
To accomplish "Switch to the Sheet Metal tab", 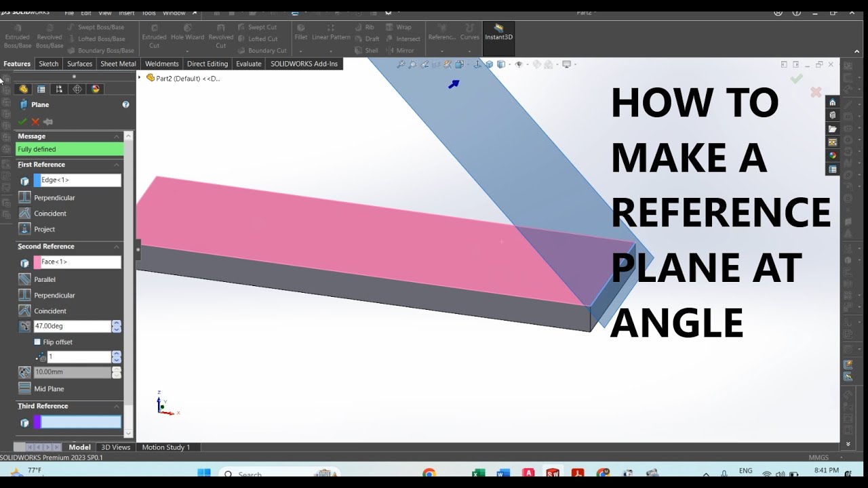I will pyautogui.click(x=118, y=64).
